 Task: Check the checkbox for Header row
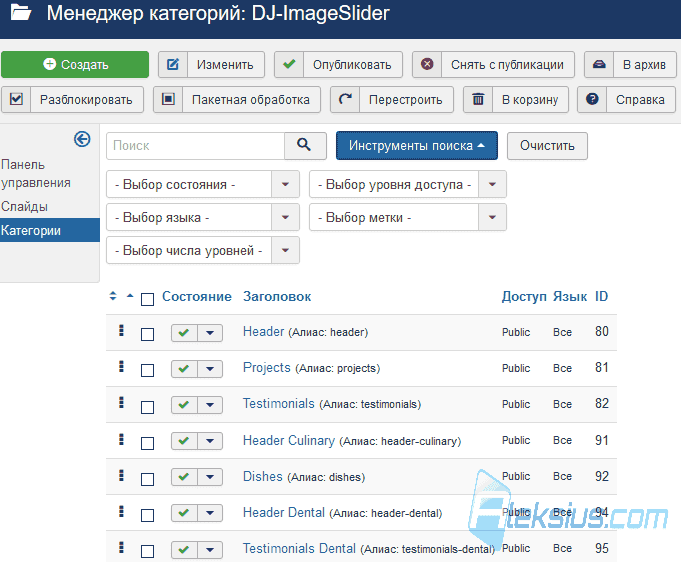click(x=147, y=334)
